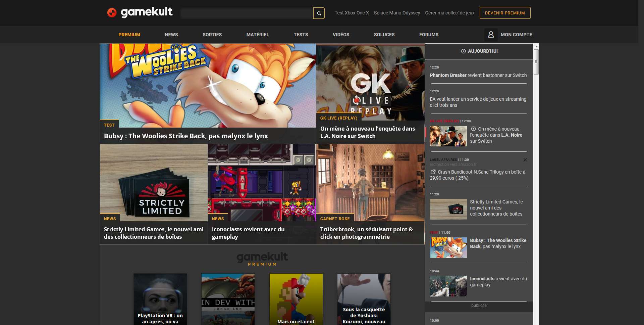Click Iconoclasts thumbnail in the feed
The height and width of the screenshot is (325, 644).
[448, 286]
